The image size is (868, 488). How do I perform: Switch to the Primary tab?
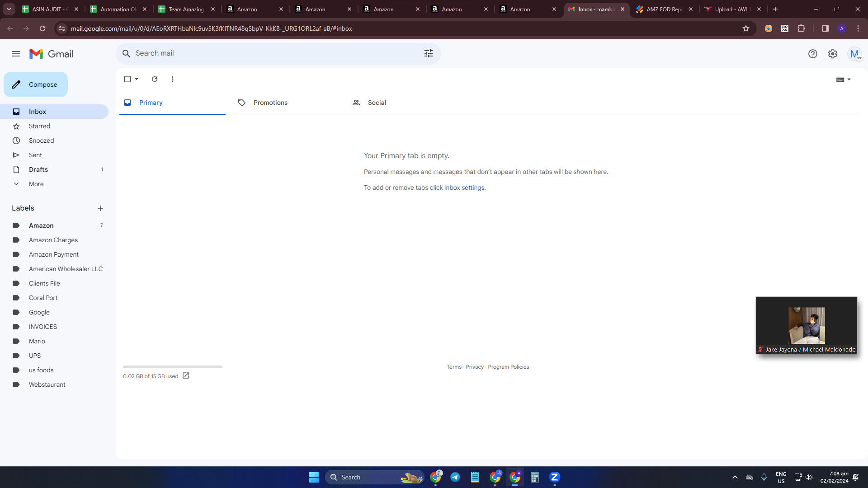point(172,103)
